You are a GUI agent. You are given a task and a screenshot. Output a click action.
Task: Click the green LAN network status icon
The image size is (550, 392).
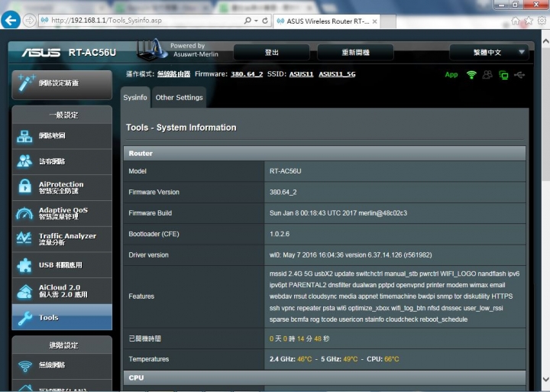[503, 75]
